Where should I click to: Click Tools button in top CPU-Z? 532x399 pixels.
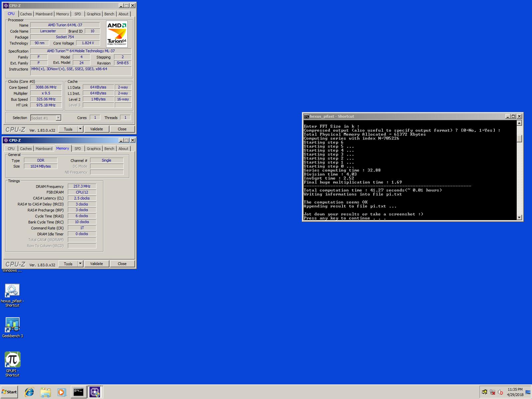point(68,129)
